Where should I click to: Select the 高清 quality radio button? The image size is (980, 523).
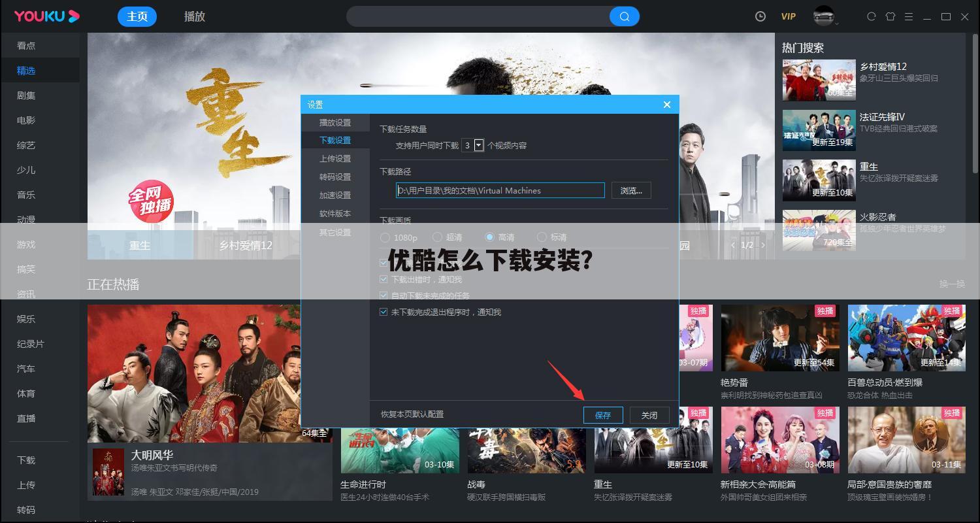489,237
